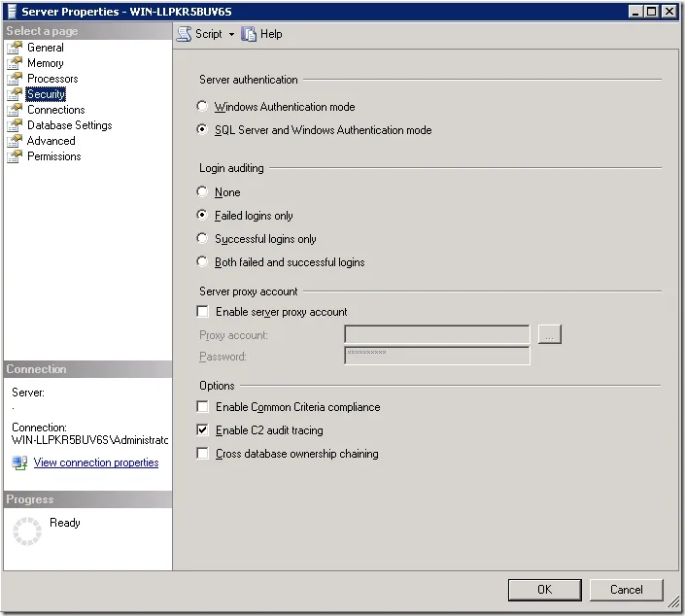The image size is (685, 616).
Task: Click the Progress panel header
Action: (x=87, y=499)
